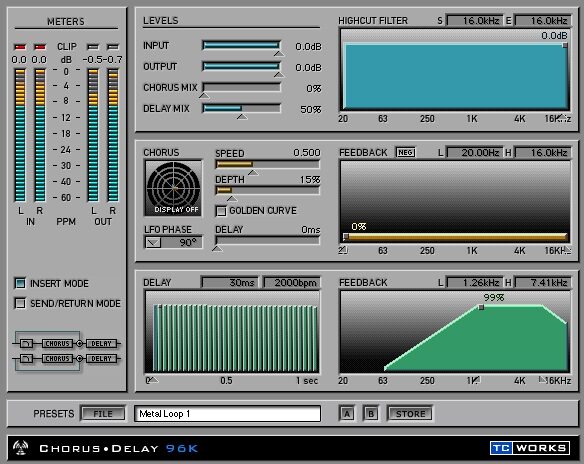Adjust the CHORUS MIX slider

[242, 87]
